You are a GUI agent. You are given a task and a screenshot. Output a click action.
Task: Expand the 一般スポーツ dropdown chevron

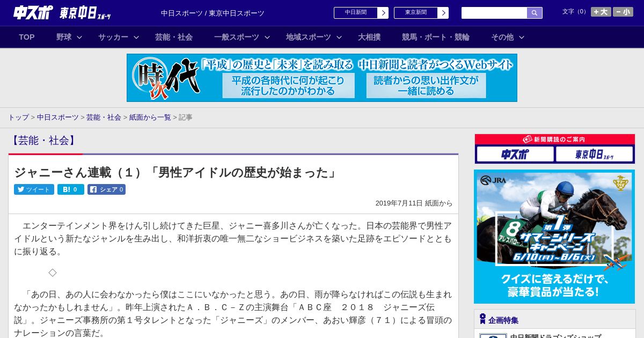[267, 38]
